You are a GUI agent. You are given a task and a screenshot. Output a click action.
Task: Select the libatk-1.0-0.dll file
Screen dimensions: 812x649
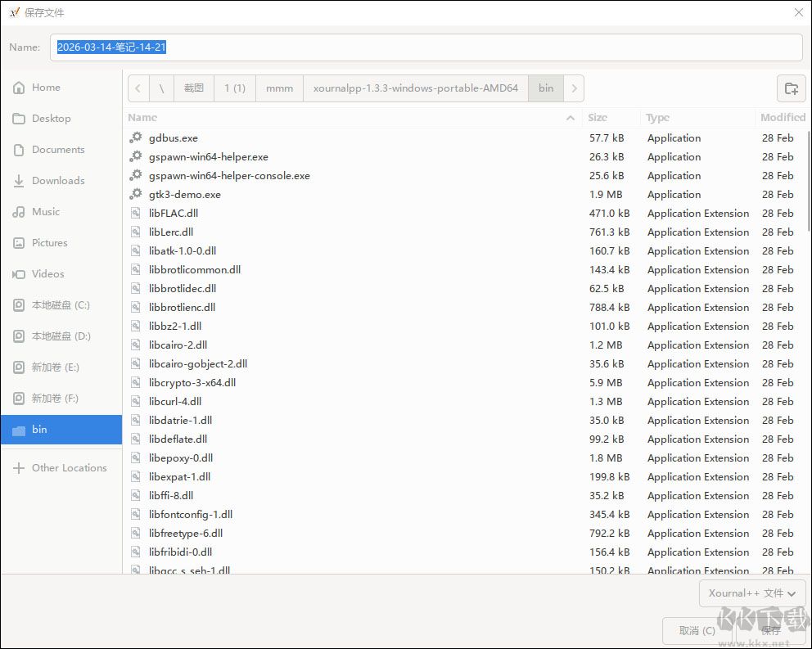[465, 250]
